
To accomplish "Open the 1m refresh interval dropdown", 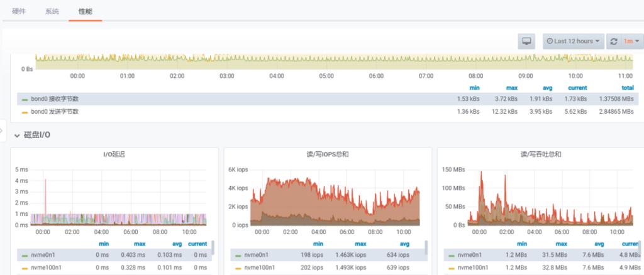I will [630, 41].
